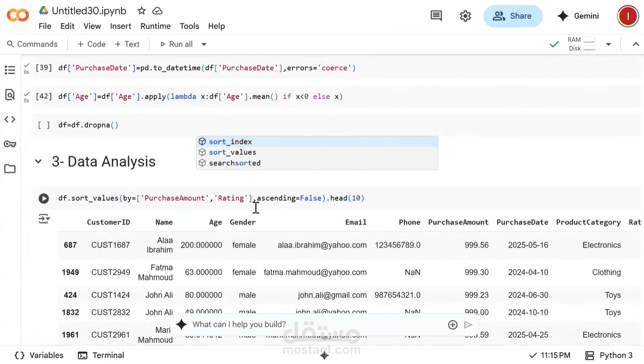This screenshot has width=644, height=364.
Task: Click cell CUST1687 in the table
Action: 111,245
